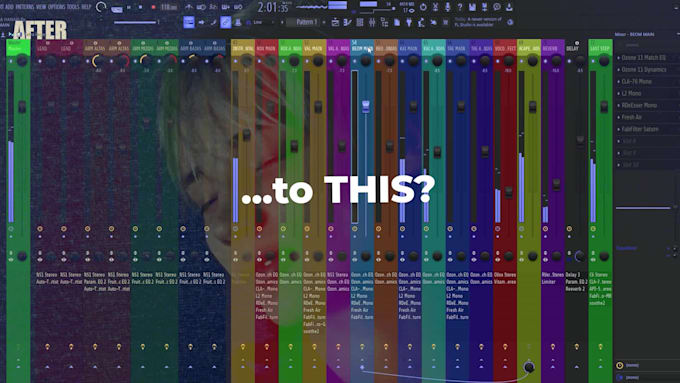Toggle mute dot on BECOM MAIN track
The width and height of the screenshot is (680, 383).
(x=355, y=61)
